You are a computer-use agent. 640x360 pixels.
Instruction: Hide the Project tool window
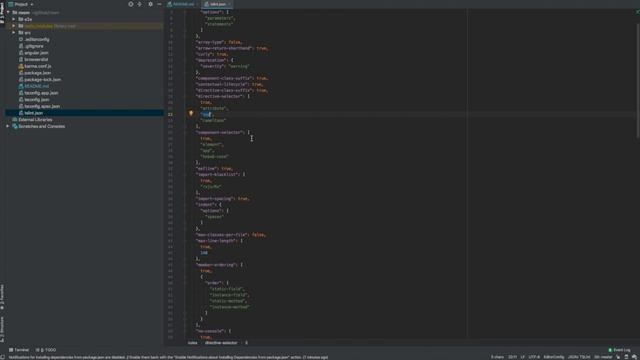(x=159, y=4)
